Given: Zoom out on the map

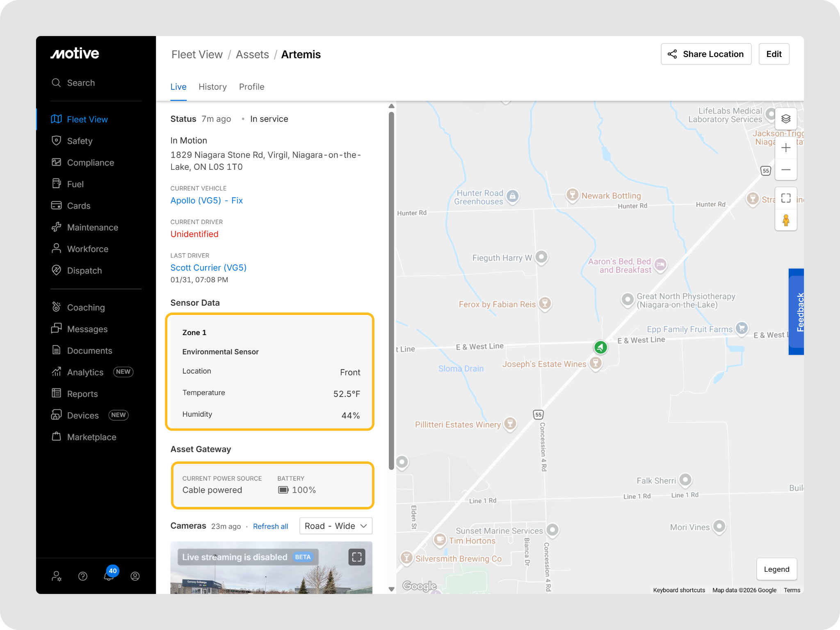Looking at the screenshot, I should 785,170.
